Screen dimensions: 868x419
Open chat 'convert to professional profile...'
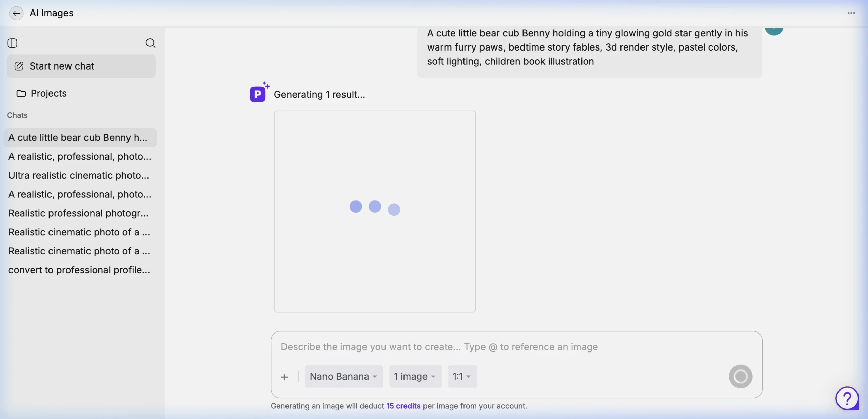click(x=80, y=270)
